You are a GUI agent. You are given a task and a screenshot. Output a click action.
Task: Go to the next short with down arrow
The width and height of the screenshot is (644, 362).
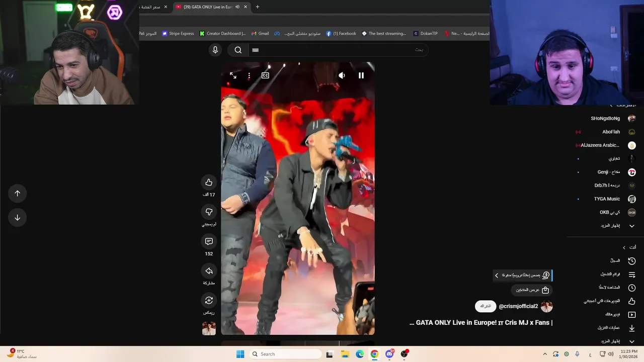click(17, 217)
